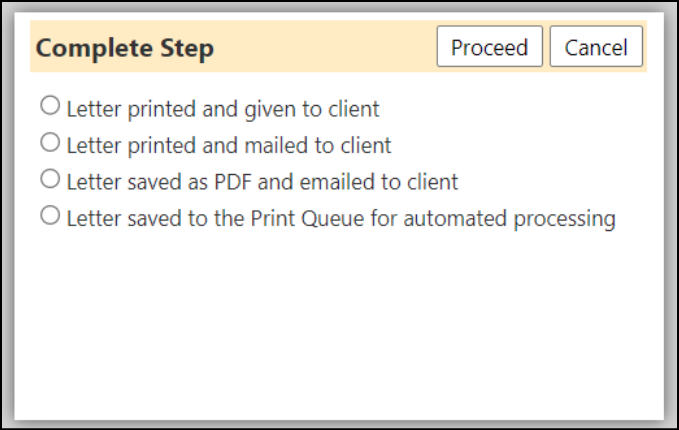Image resolution: width=679 pixels, height=430 pixels.
Task: Click the Proceed button
Action: [489, 46]
